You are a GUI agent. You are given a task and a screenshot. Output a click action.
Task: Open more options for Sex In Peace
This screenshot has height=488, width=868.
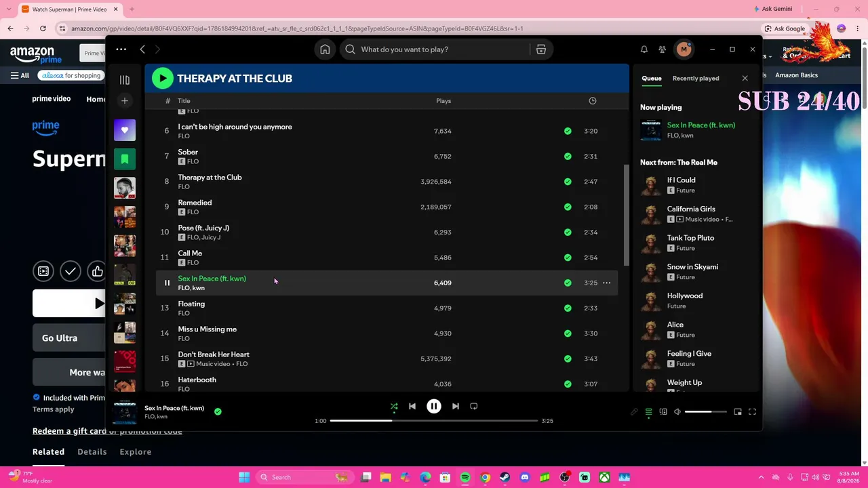(607, 283)
